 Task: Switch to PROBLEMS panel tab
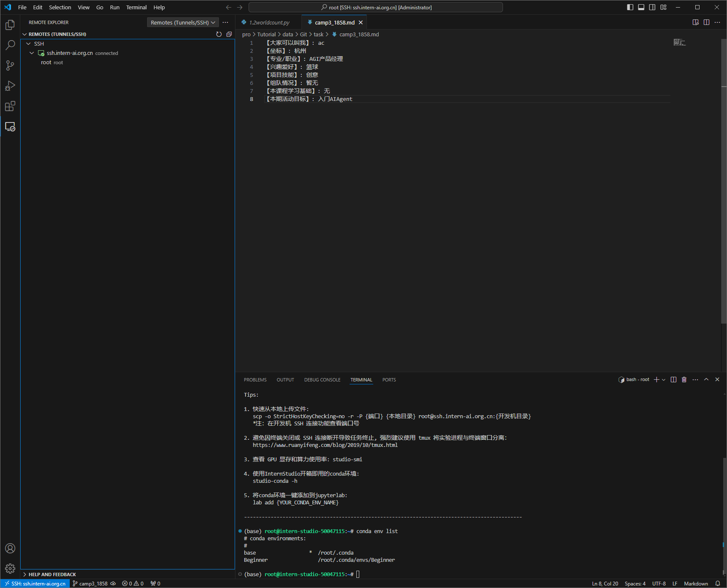255,380
